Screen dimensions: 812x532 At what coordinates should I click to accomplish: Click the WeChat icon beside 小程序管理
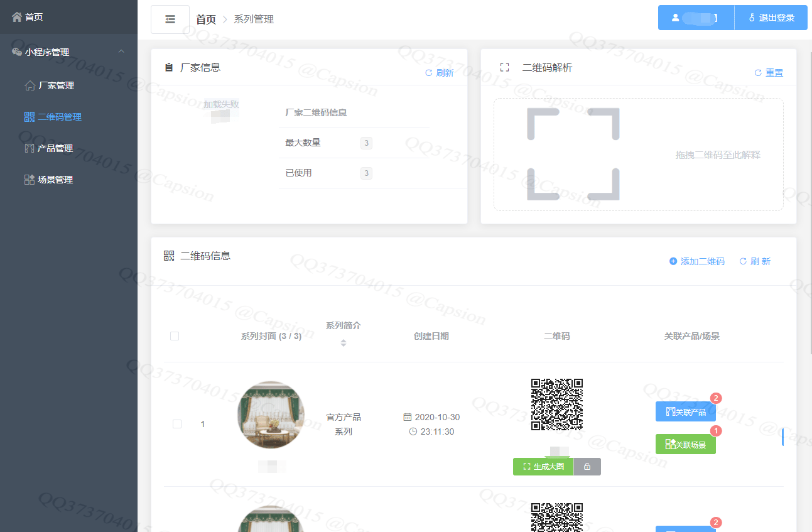[17, 52]
